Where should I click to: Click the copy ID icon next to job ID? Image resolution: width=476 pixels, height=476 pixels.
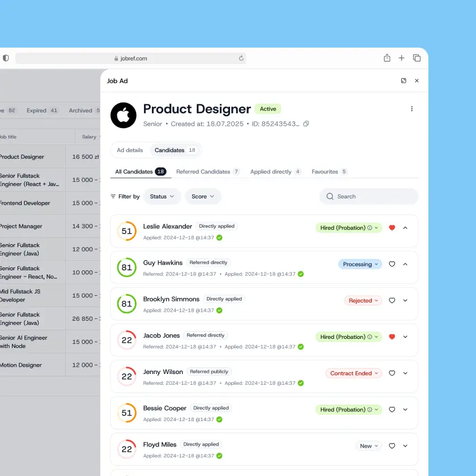pos(306,124)
